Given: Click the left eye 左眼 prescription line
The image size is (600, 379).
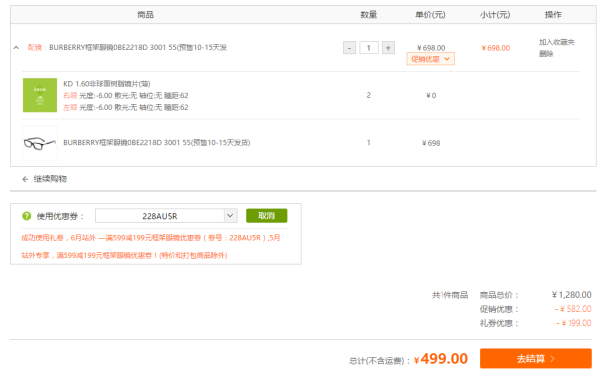Looking at the screenshot, I should click(x=126, y=108).
